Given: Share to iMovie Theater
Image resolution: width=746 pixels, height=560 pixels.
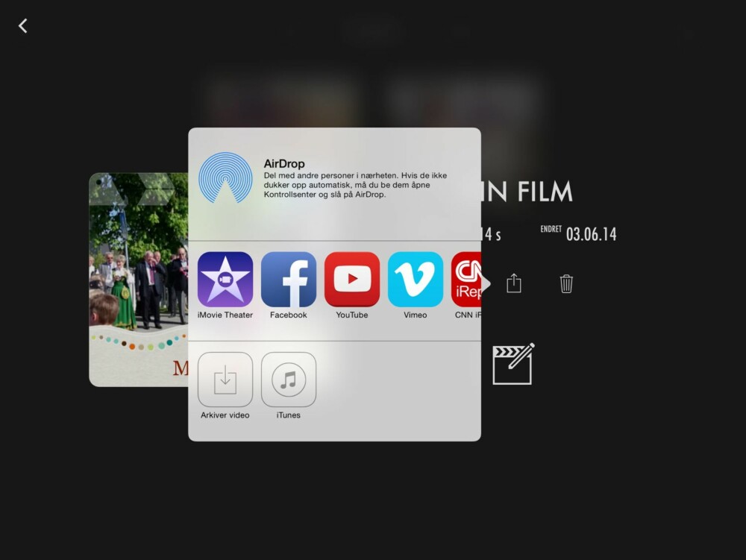Looking at the screenshot, I should [x=225, y=280].
